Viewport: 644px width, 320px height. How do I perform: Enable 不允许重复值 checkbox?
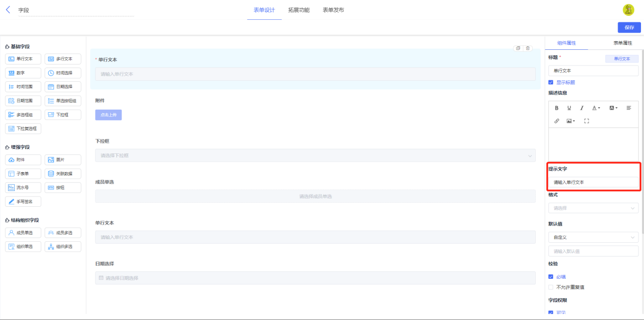click(x=551, y=287)
